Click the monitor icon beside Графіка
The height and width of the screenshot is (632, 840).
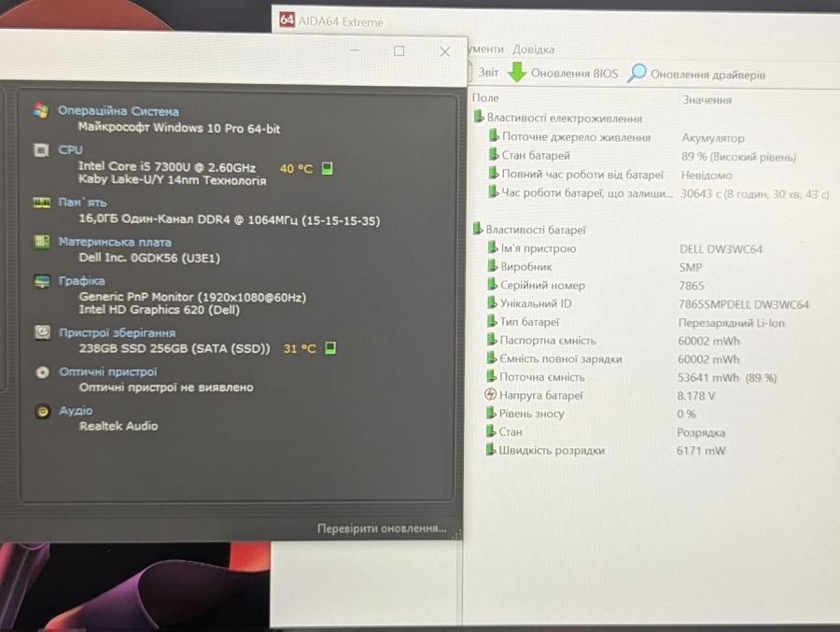[x=42, y=281]
